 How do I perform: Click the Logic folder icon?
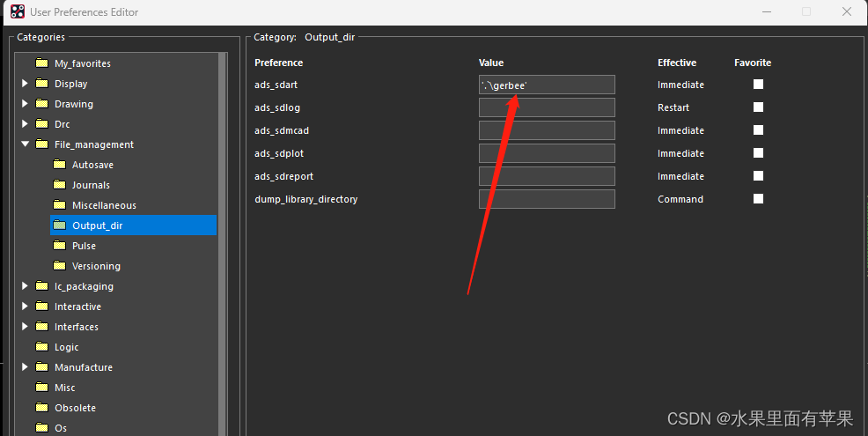41,347
